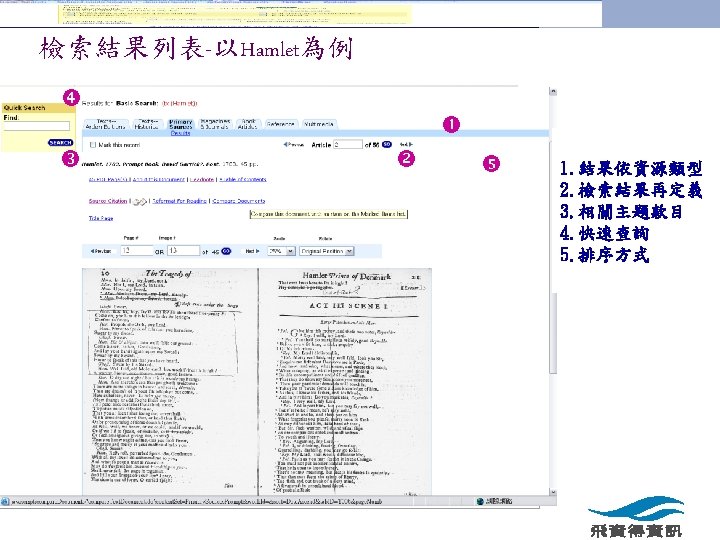This screenshot has width=720, height=540.
Task: Click the Reformat For Reading link
Action: tap(180, 201)
